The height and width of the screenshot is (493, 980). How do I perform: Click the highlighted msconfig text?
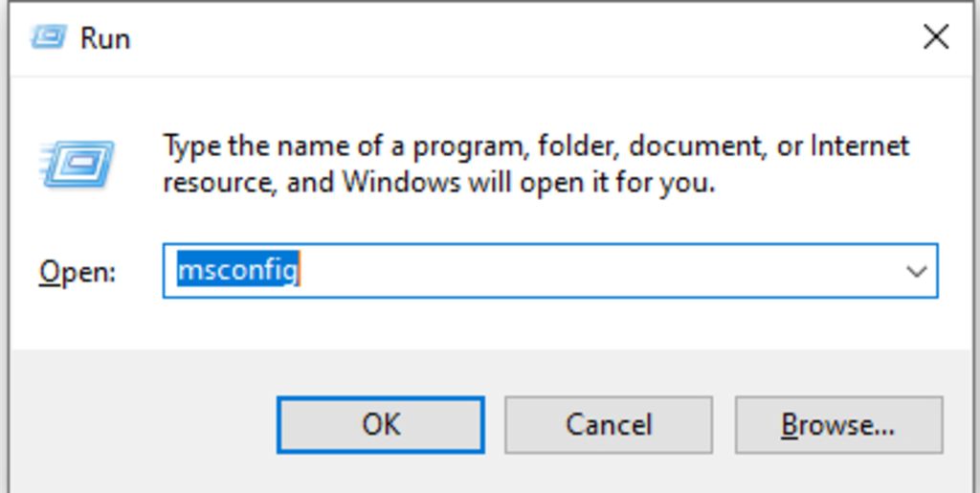238,271
